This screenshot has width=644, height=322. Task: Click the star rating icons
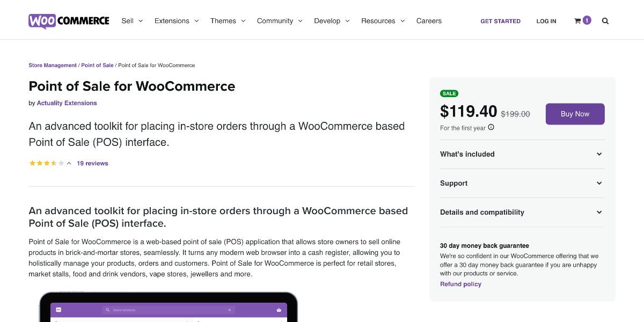pyautogui.click(x=47, y=163)
